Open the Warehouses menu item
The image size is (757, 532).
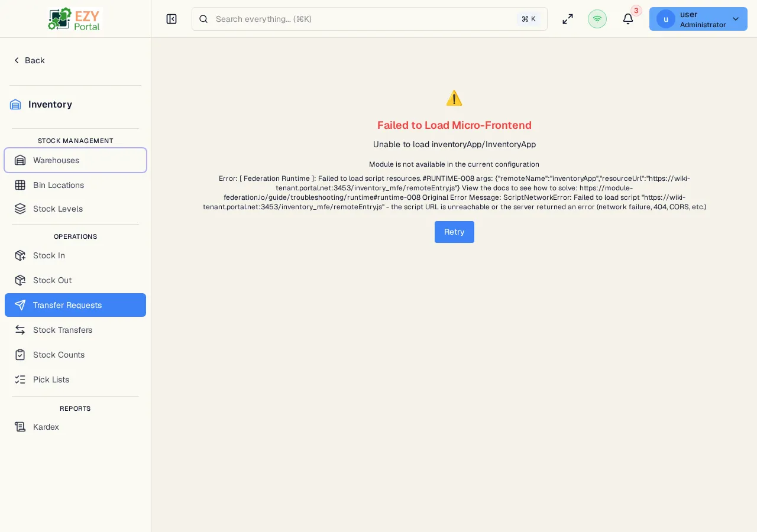pos(75,160)
